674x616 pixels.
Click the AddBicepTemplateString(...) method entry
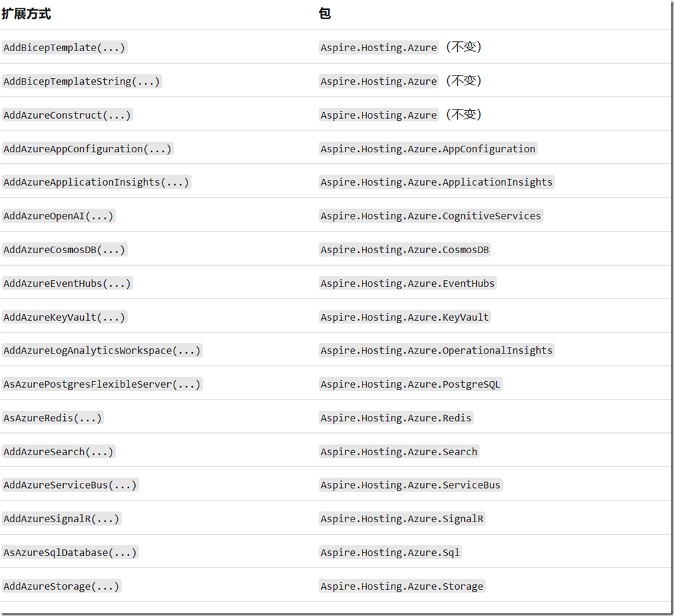pyautogui.click(x=82, y=81)
